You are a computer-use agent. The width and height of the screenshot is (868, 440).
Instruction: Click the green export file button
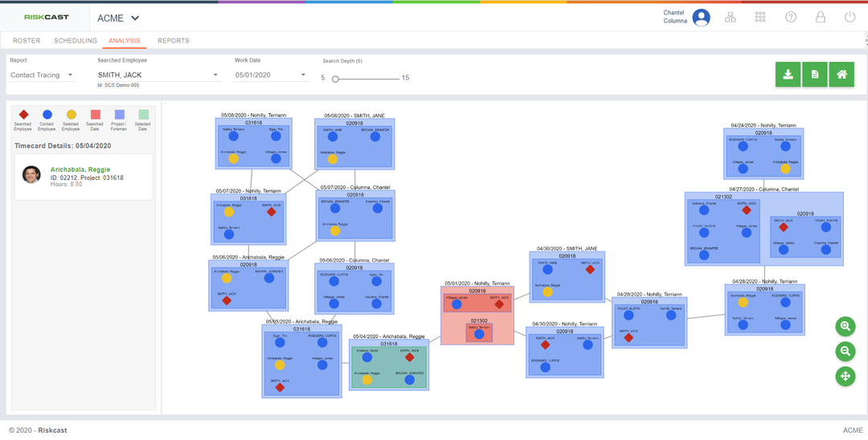(815, 74)
